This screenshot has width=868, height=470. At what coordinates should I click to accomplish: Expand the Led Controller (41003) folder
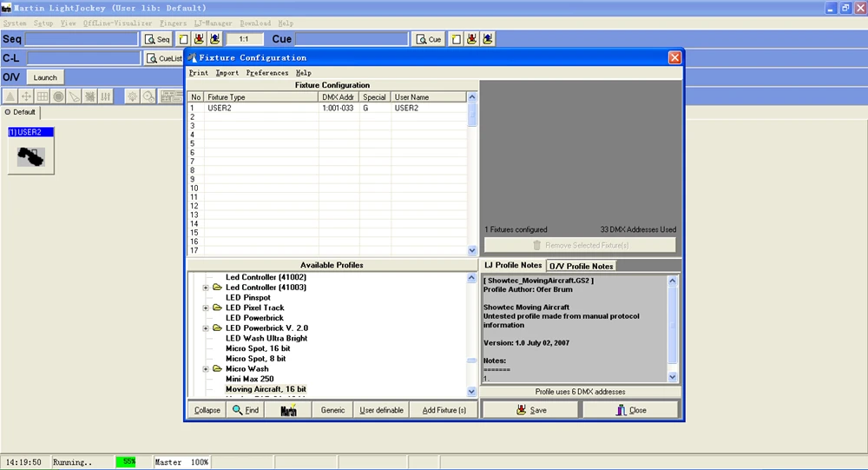point(206,288)
